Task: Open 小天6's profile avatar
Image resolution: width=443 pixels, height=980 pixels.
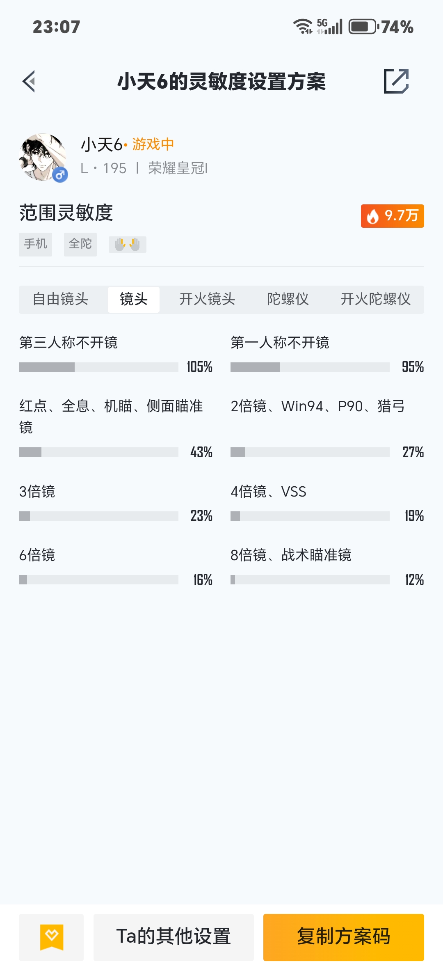Action: [x=43, y=157]
